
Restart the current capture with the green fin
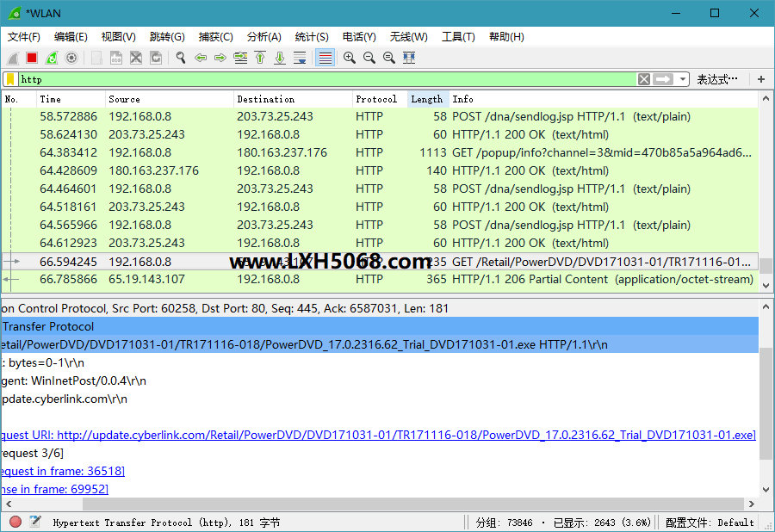click(52, 58)
